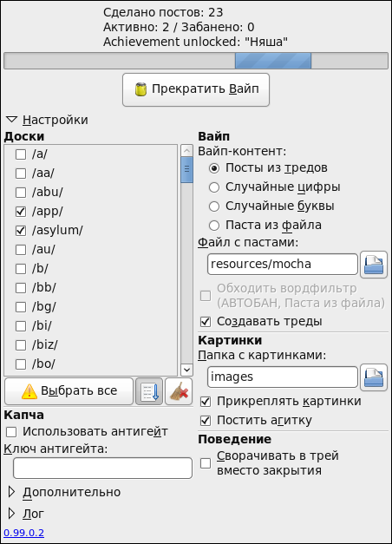Select Случайные цифры radio option
The width and height of the screenshot is (392, 544).
click(x=214, y=187)
